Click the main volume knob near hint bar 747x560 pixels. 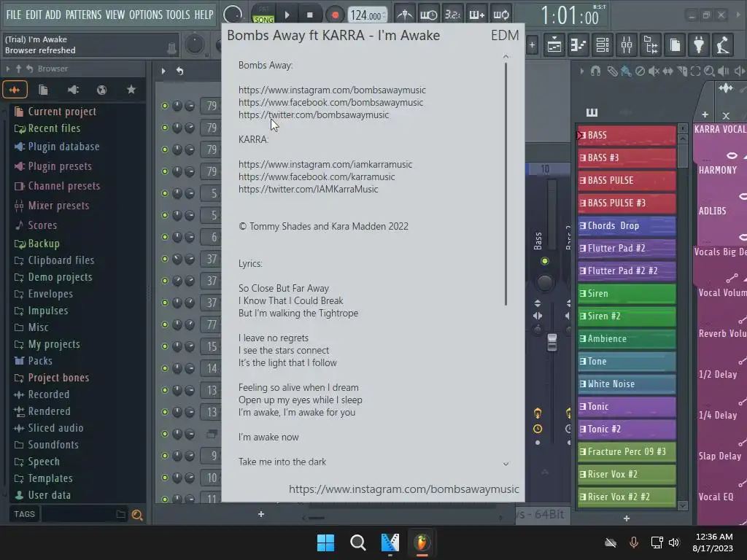pyautogui.click(x=194, y=44)
